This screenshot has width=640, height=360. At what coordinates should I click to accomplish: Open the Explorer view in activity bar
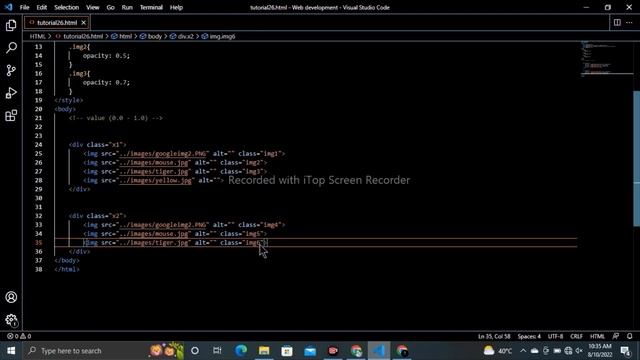coord(11,25)
